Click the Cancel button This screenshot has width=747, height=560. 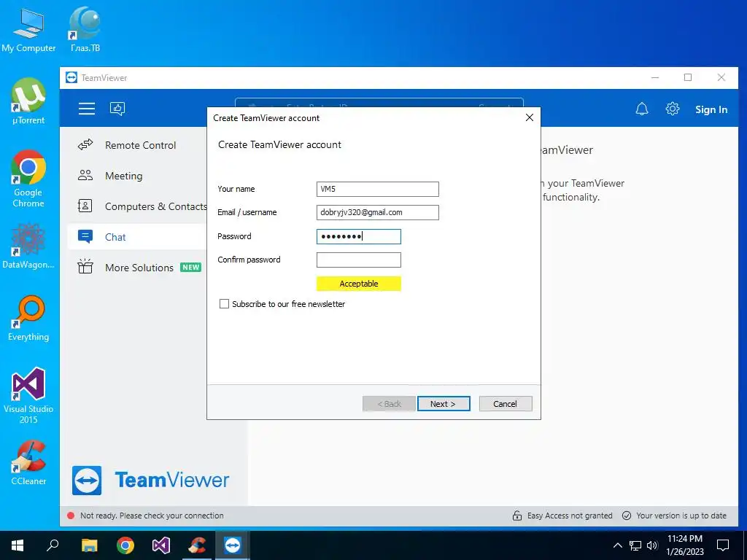(x=506, y=404)
